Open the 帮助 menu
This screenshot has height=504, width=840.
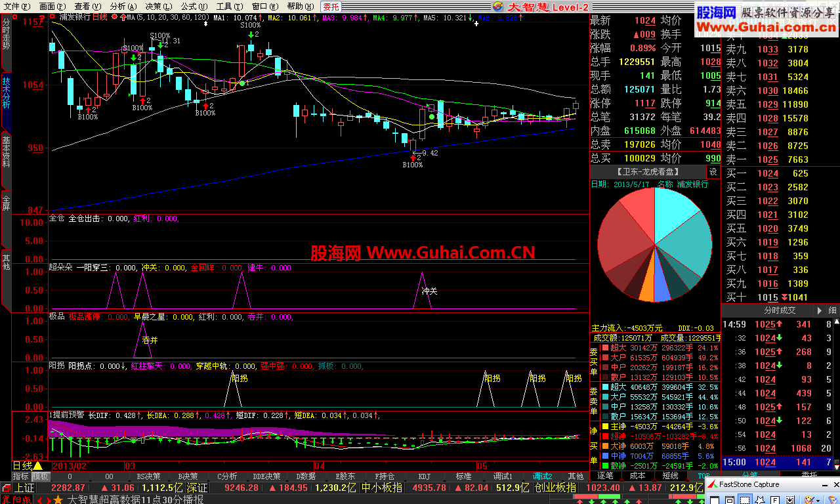[300, 6]
